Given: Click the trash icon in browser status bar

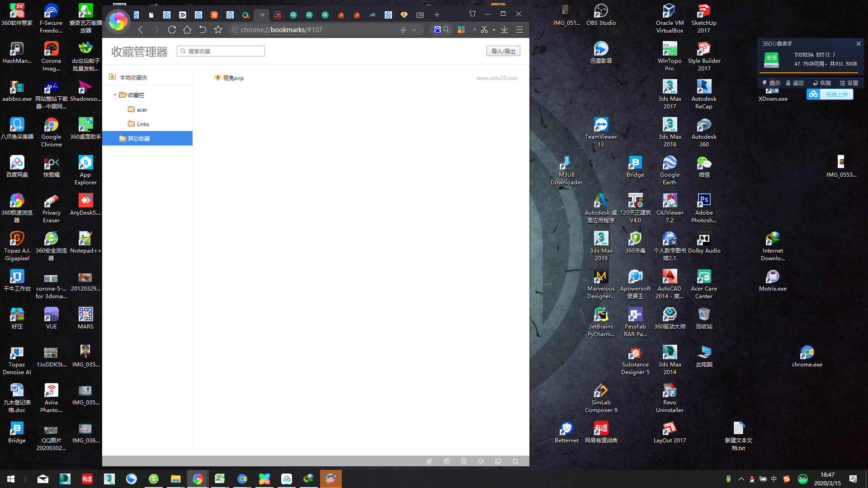Looking at the screenshot, I should [x=464, y=461].
